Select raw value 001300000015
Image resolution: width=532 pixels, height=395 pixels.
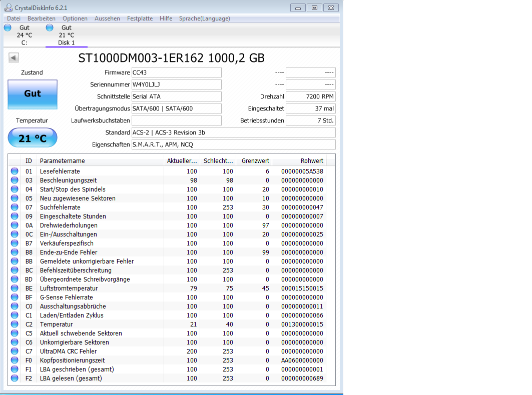(302, 324)
